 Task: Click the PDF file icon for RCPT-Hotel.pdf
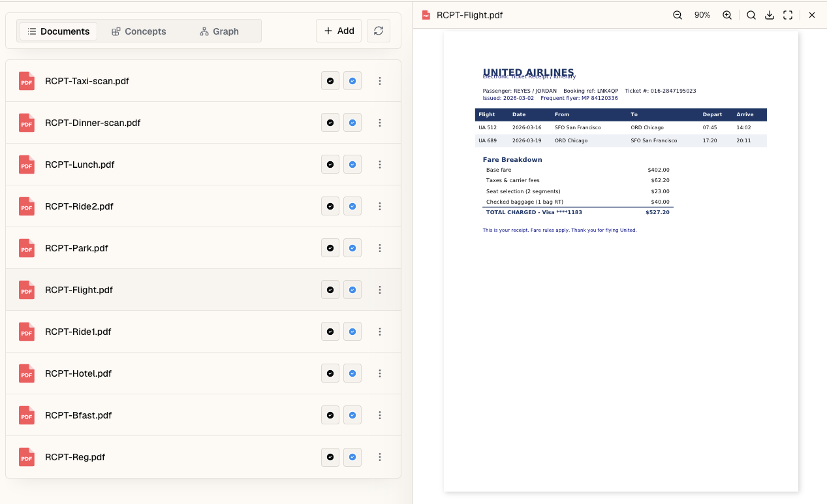27,373
